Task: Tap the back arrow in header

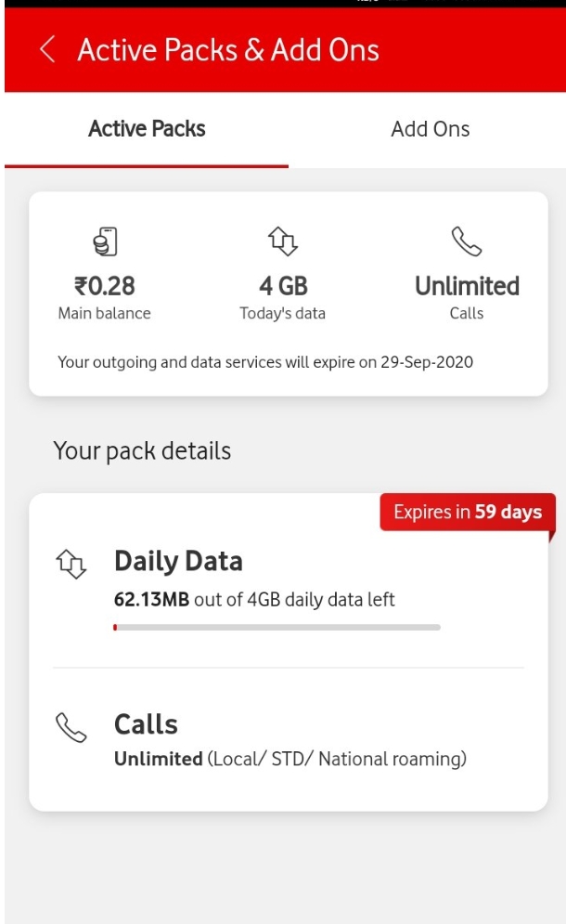Action: click(x=47, y=49)
